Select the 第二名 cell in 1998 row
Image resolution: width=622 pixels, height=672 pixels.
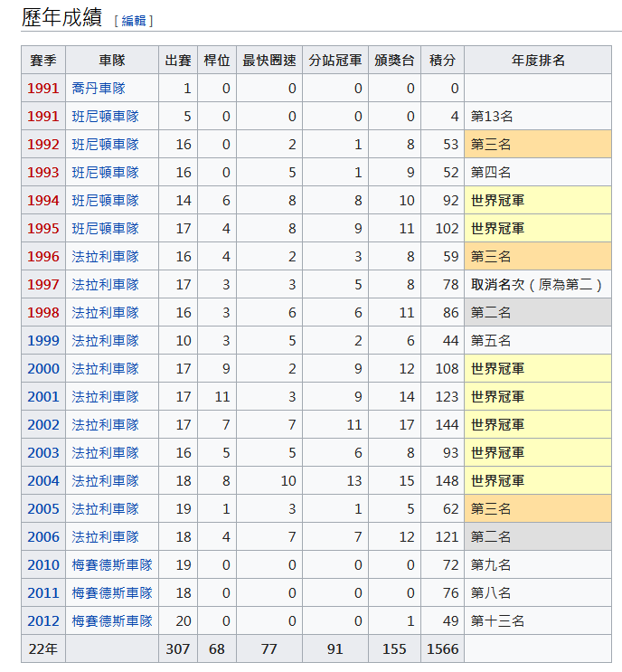coord(538,312)
